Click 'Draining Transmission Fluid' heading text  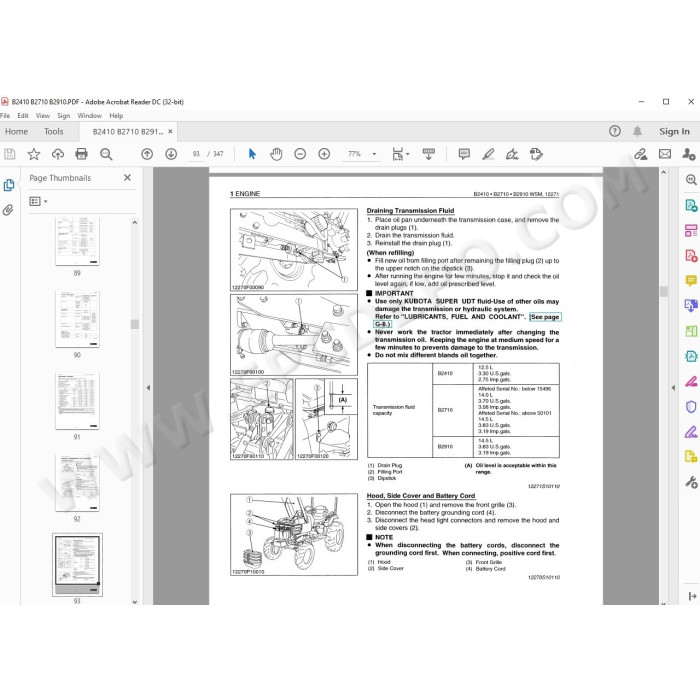click(x=410, y=211)
